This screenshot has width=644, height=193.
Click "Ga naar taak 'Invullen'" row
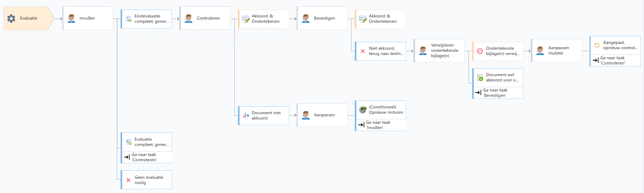(380, 125)
